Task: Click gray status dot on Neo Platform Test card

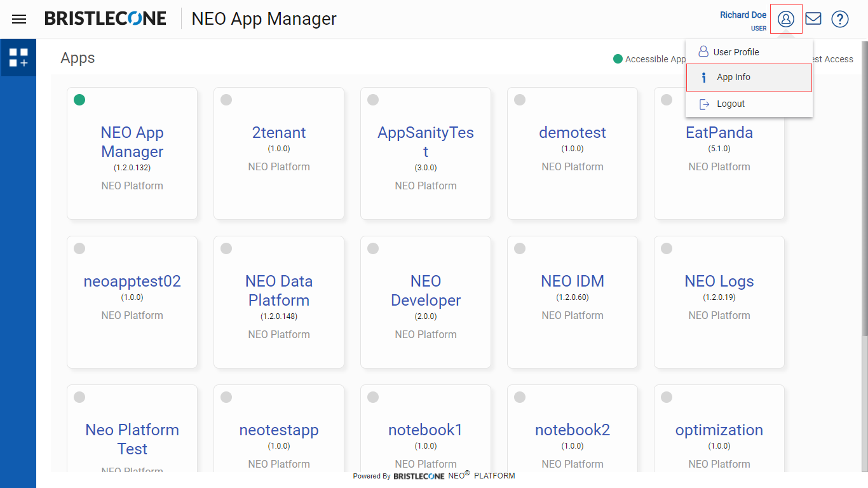Action: point(79,397)
